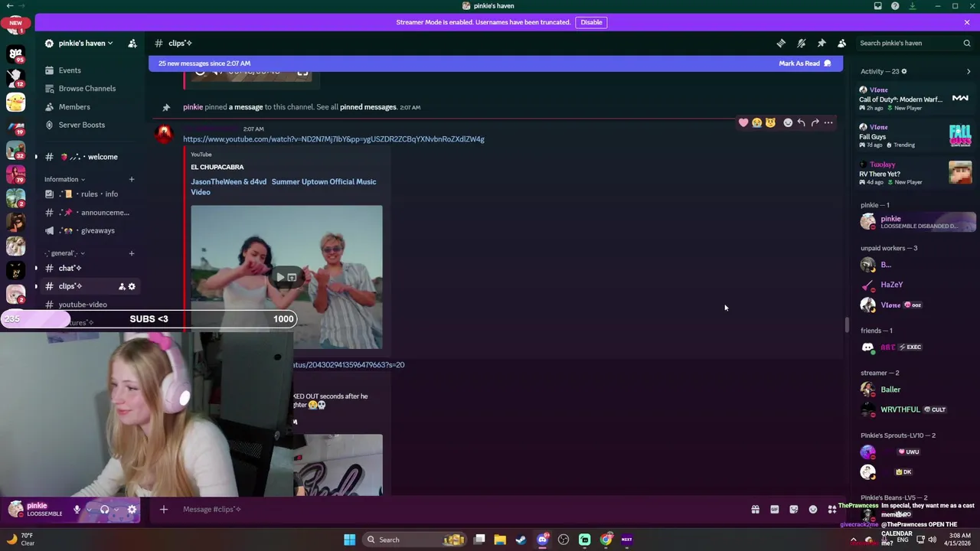Play the embedded YouTube video
The image size is (980, 551).
coord(280,277)
